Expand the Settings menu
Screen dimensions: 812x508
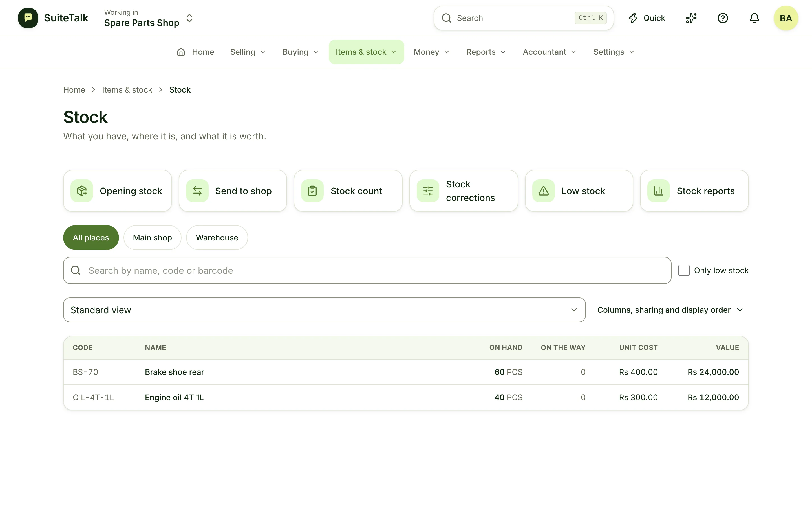click(614, 52)
